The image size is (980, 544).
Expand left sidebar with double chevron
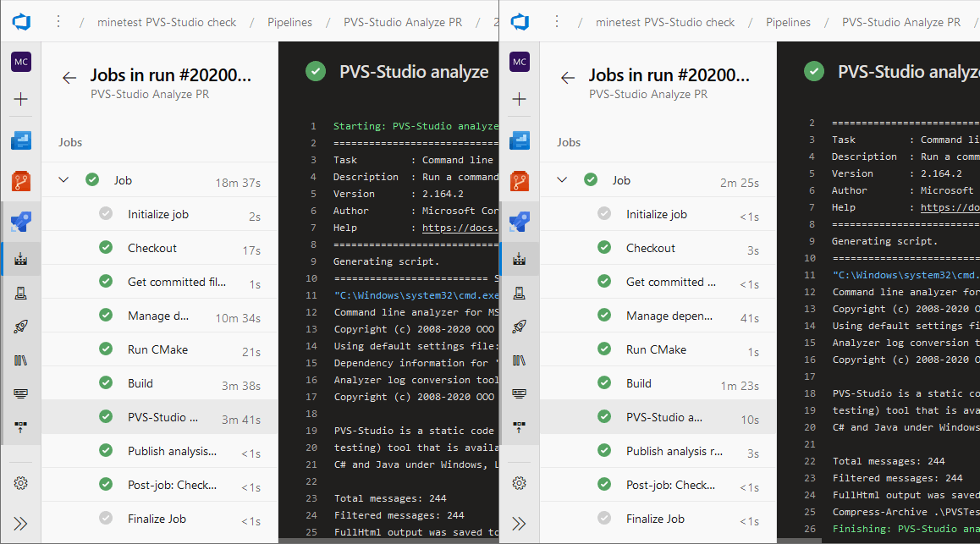click(20, 524)
